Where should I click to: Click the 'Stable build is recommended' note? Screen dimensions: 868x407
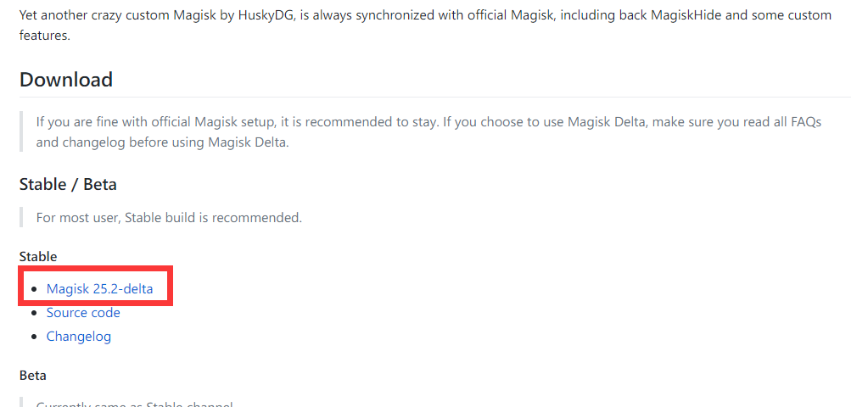tap(213, 217)
